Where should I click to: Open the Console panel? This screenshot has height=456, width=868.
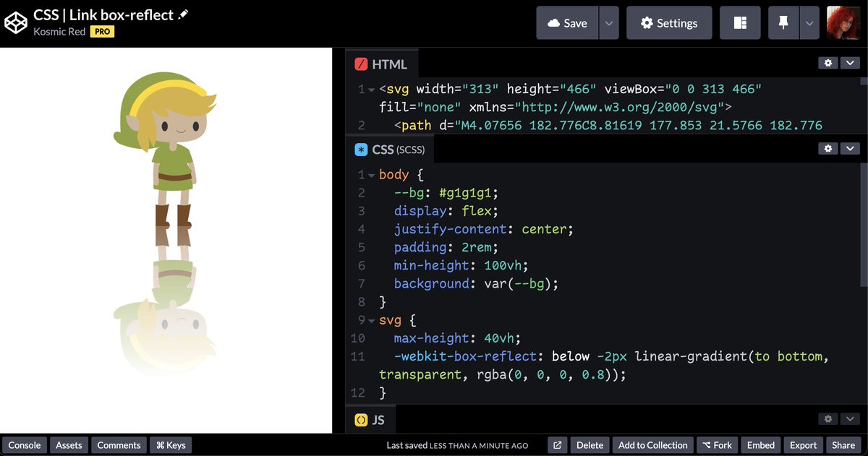click(x=25, y=445)
